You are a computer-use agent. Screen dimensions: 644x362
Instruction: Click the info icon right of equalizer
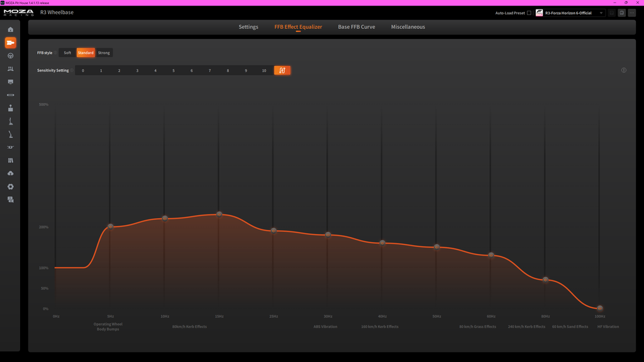coord(623,70)
